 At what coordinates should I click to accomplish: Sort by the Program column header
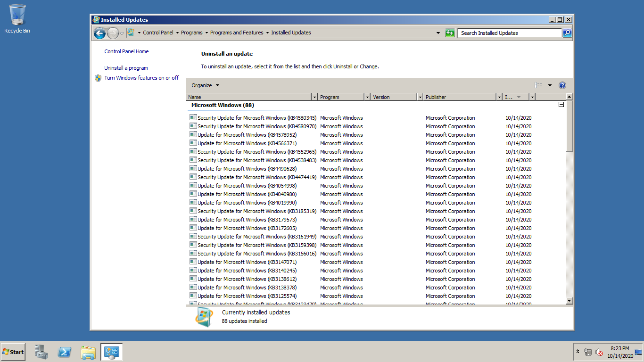pyautogui.click(x=341, y=97)
